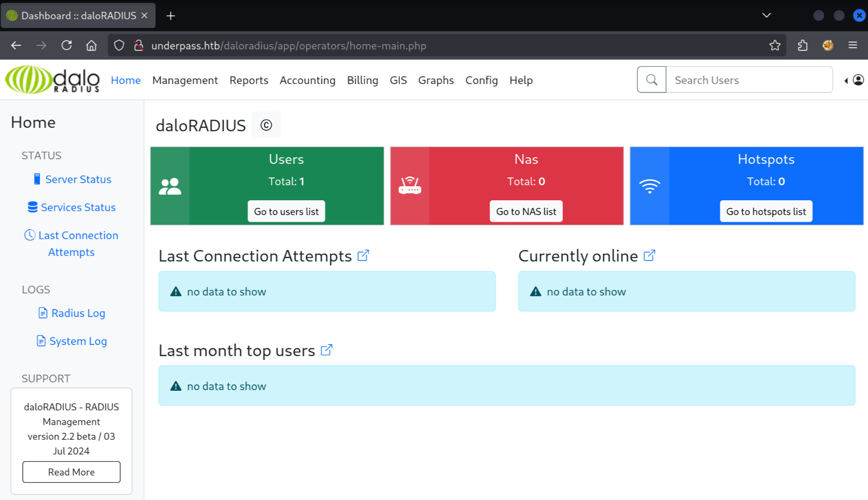Open Currently online external link icon

pyautogui.click(x=649, y=255)
